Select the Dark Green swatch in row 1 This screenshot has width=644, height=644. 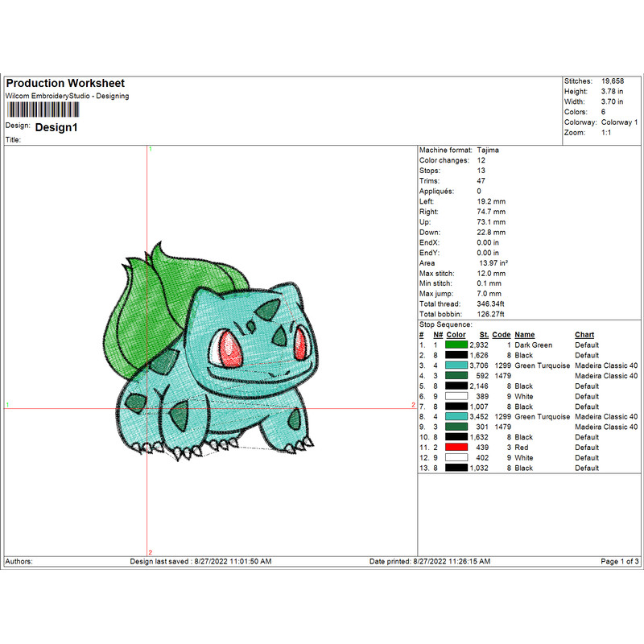[x=457, y=345]
